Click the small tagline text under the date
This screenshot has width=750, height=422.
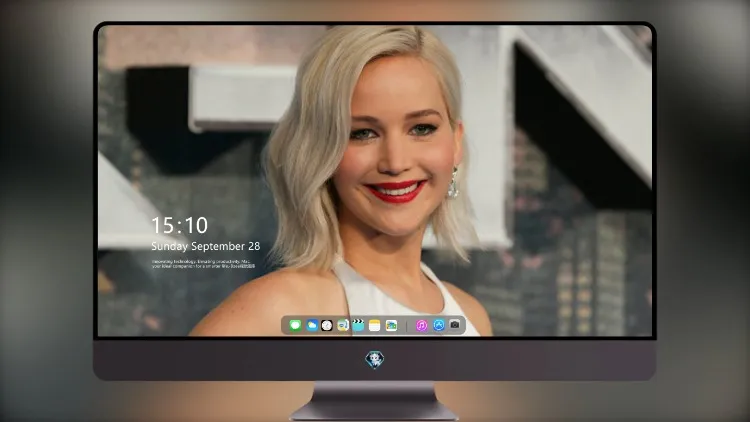tap(203, 264)
